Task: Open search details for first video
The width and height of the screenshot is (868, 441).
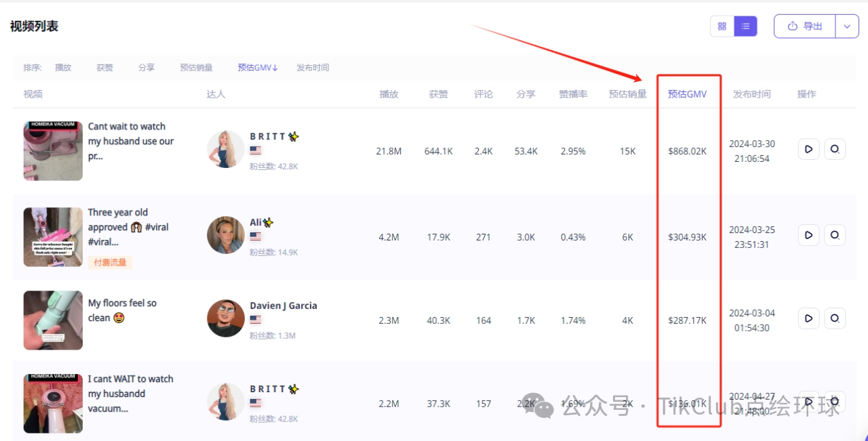Action: point(835,149)
